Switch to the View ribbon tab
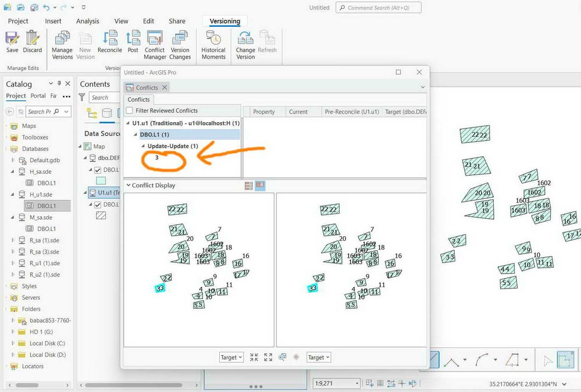 point(121,21)
